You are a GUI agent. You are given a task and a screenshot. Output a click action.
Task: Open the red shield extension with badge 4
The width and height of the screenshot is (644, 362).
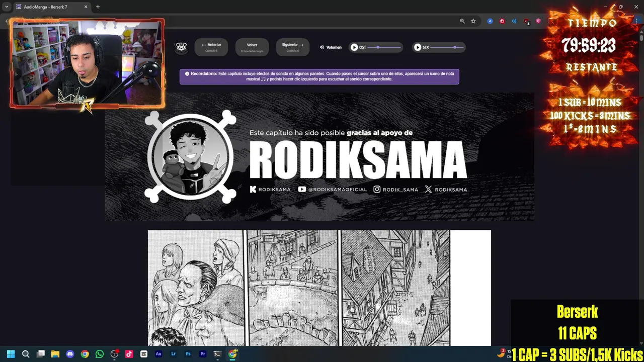(x=526, y=21)
